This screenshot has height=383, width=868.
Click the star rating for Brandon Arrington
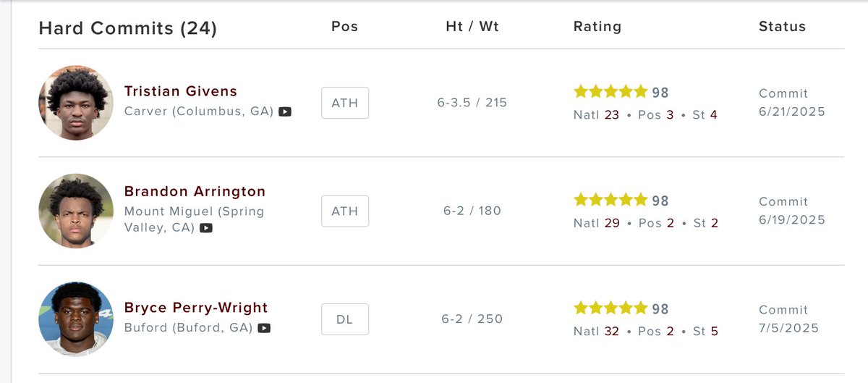coord(610,200)
